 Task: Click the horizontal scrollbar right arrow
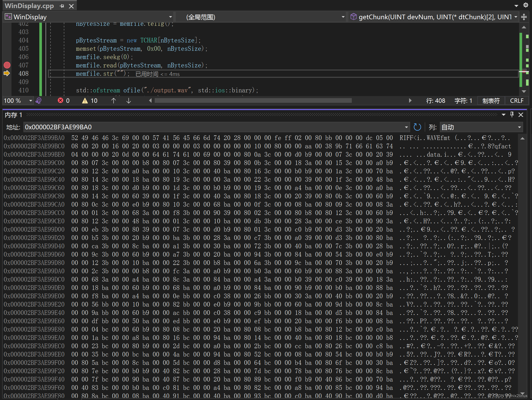click(410, 100)
